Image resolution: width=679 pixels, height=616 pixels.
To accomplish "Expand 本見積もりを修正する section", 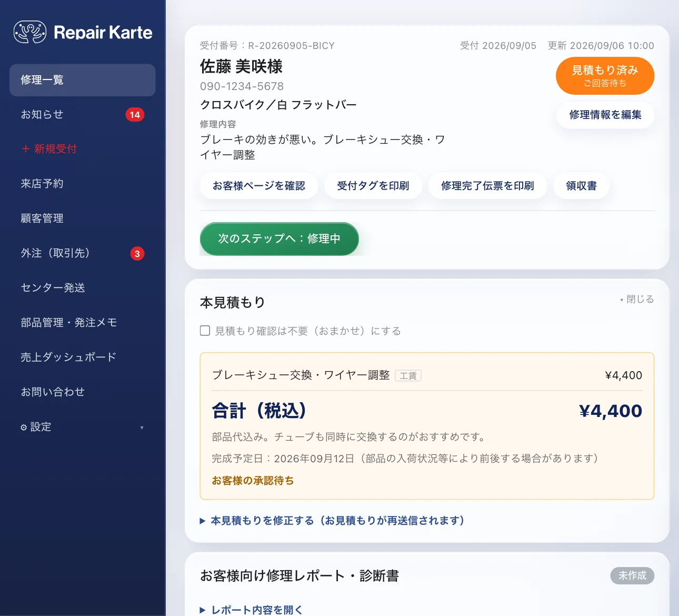I will (x=332, y=521).
